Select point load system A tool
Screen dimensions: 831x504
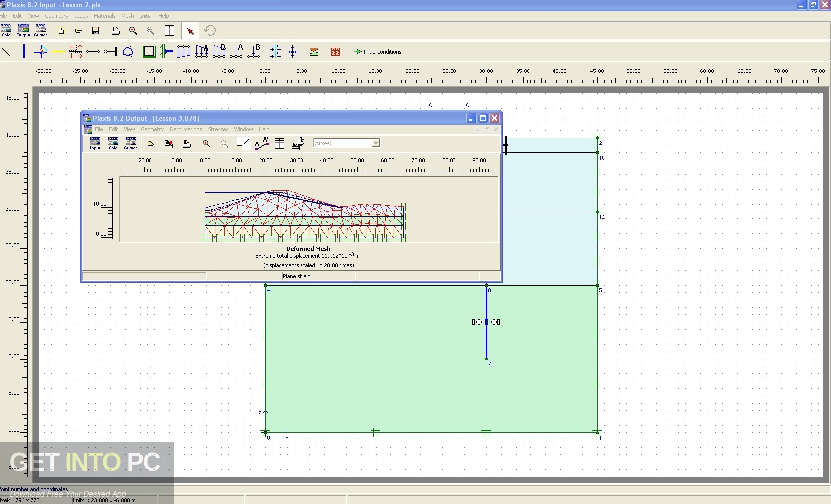pyautogui.click(x=237, y=51)
